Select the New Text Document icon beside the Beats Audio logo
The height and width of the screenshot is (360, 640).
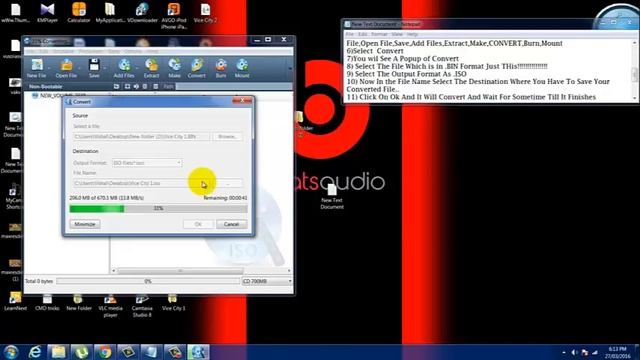332,196
